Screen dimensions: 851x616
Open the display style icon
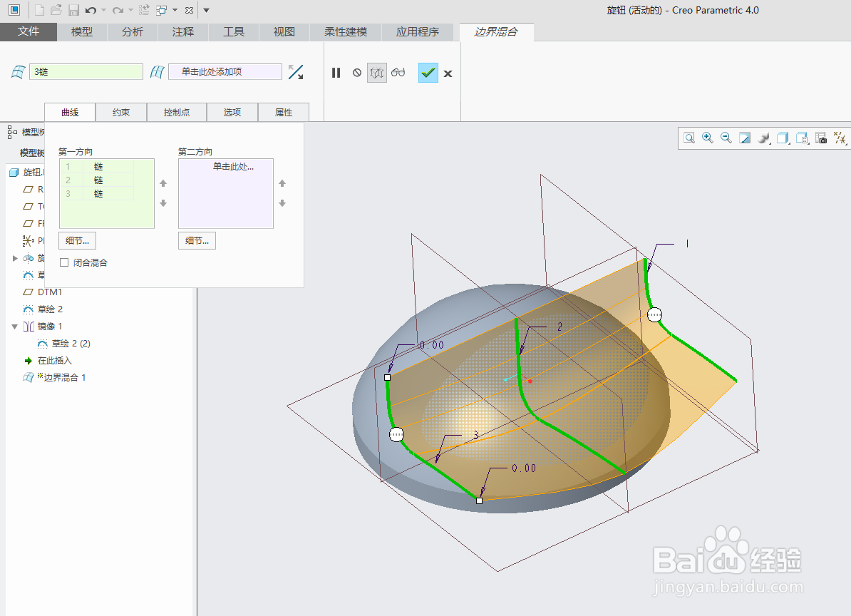click(x=764, y=138)
